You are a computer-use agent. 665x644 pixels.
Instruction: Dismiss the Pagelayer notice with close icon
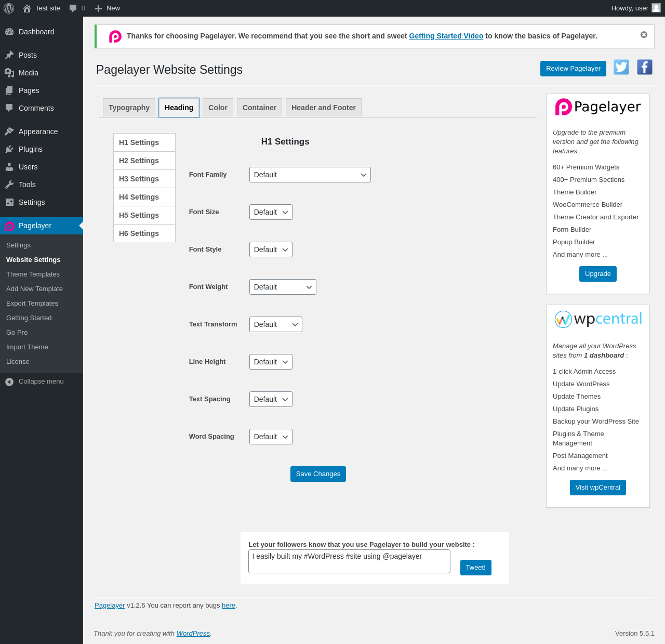click(644, 35)
